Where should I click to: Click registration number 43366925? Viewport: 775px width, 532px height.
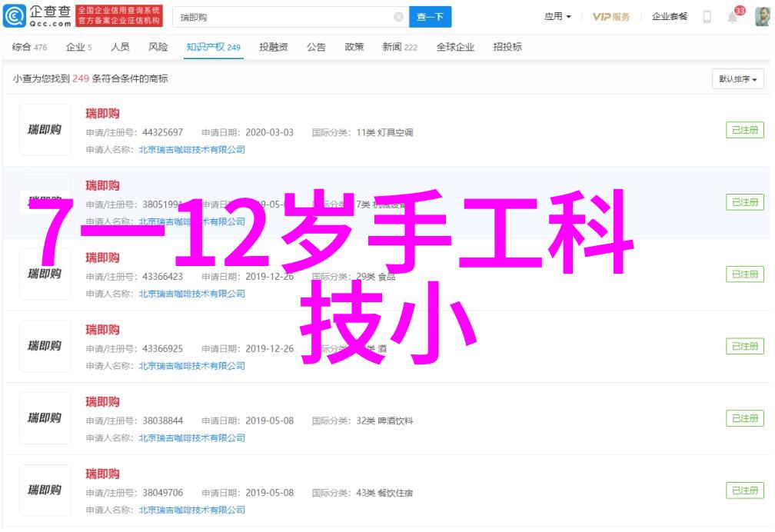[x=163, y=349]
